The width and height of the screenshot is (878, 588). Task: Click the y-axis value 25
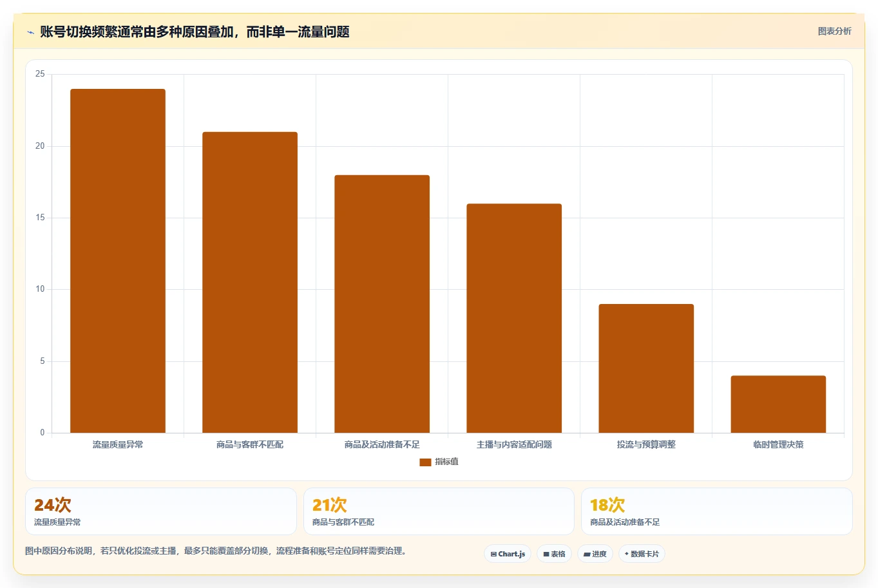pyautogui.click(x=41, y=74)
